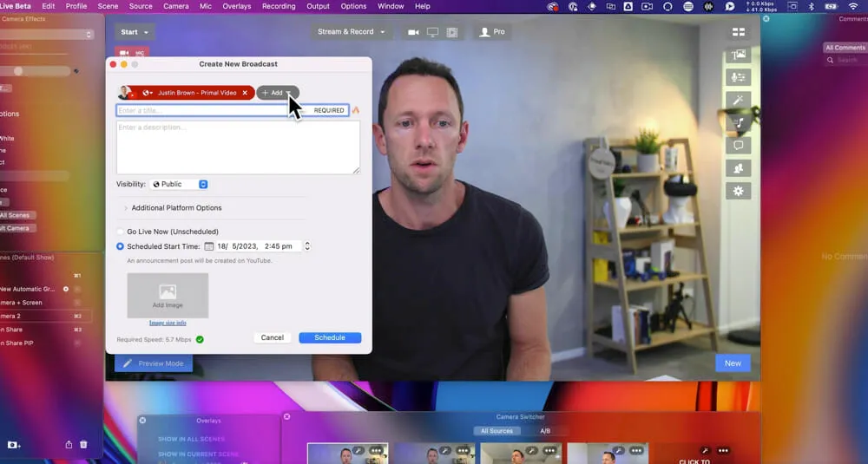
Task: Open the comments speech bubble icon
Action: tap(739, 146)
